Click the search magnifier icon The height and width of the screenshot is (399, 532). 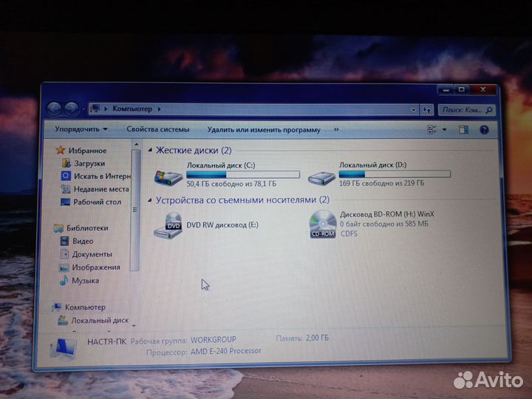[489, 110]
